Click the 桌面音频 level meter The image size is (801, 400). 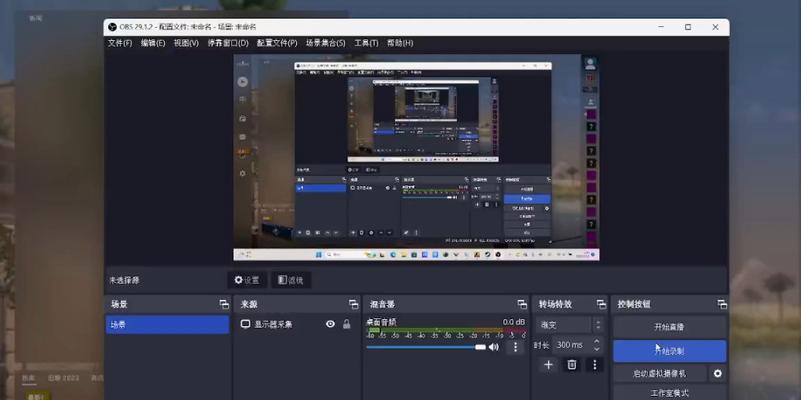446,333
